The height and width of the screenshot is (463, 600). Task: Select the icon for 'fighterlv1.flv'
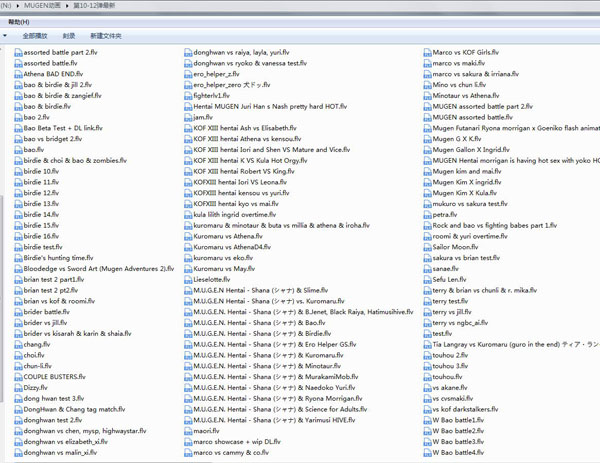coord(188,96)
